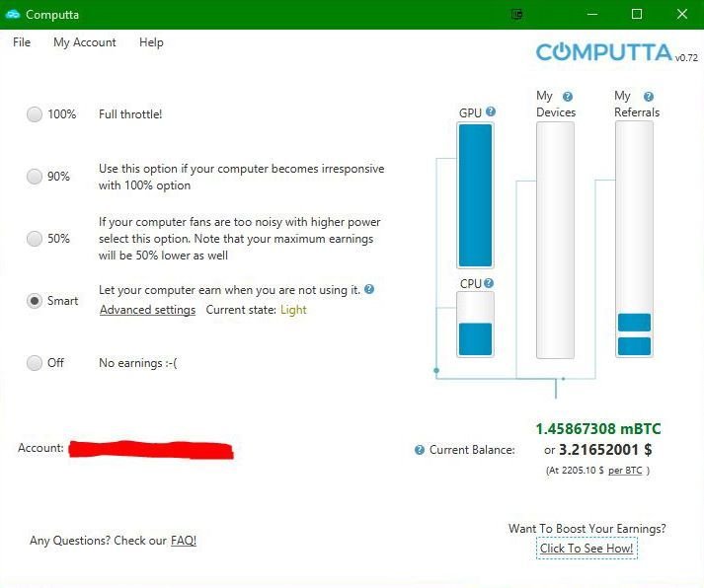Select the 90% power option

click(35, 177)
